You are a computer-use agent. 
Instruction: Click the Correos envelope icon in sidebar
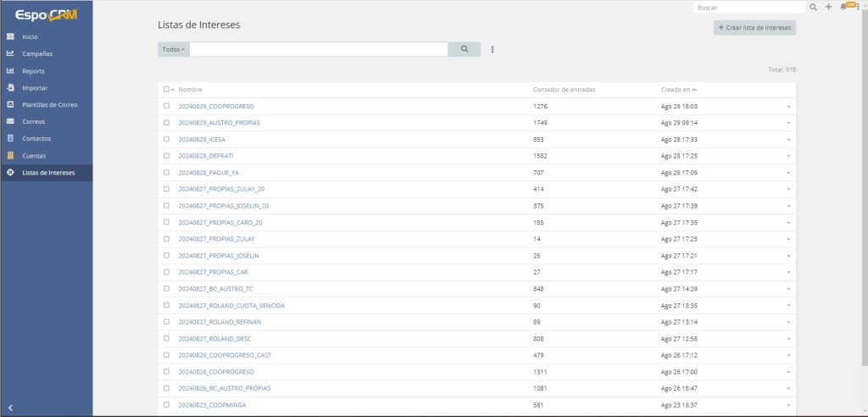tap(10, 122)
